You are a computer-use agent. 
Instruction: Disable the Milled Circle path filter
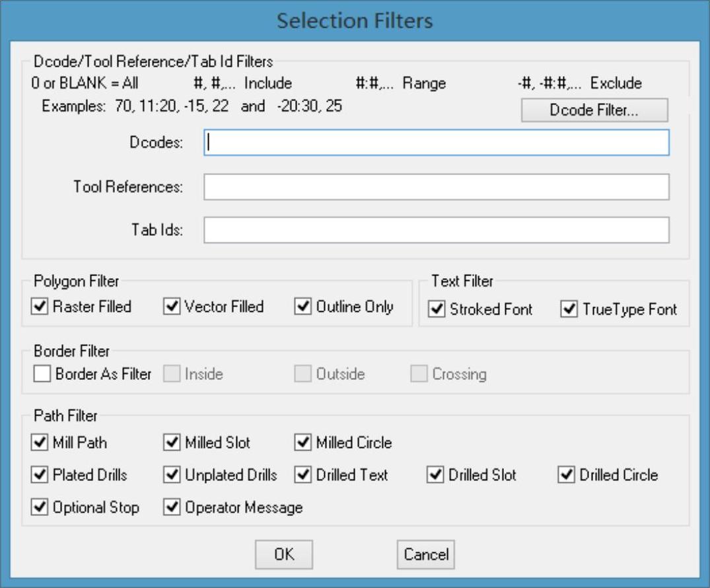[304, 443]
